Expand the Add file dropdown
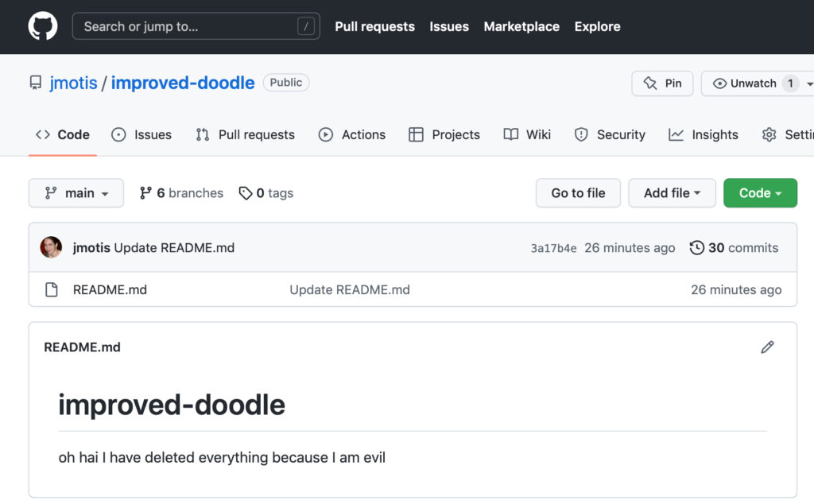The height and width of the screenshot is (504, 814). coord(672,193)
